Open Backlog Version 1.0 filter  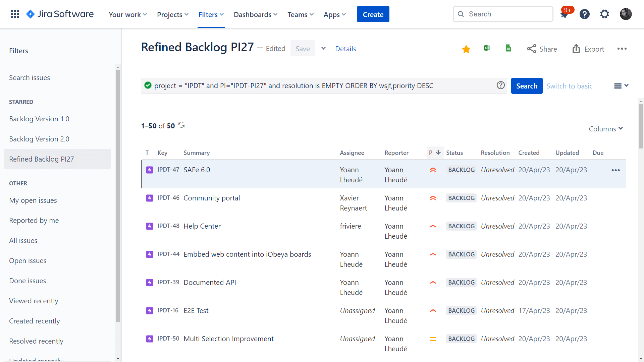coord(39,119)
